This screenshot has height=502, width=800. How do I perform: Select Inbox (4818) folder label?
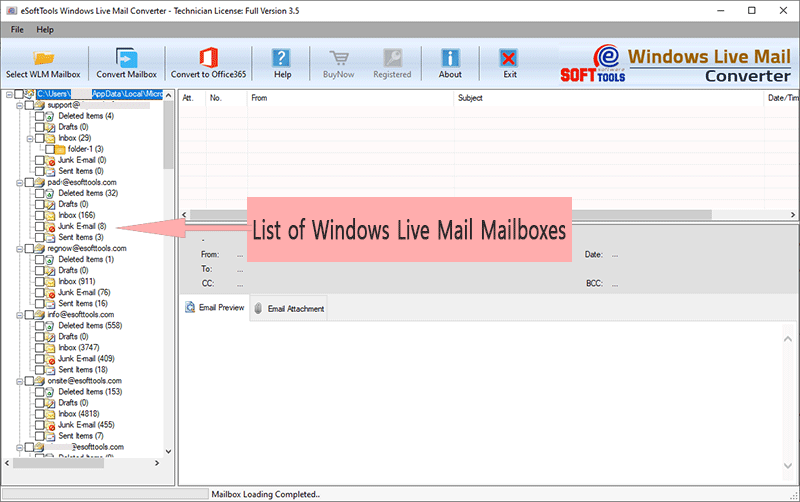click(79, 414)
